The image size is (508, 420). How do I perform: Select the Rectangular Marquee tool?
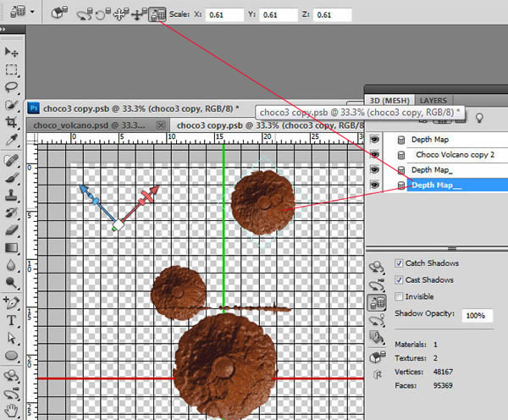(x=12, y=69)
